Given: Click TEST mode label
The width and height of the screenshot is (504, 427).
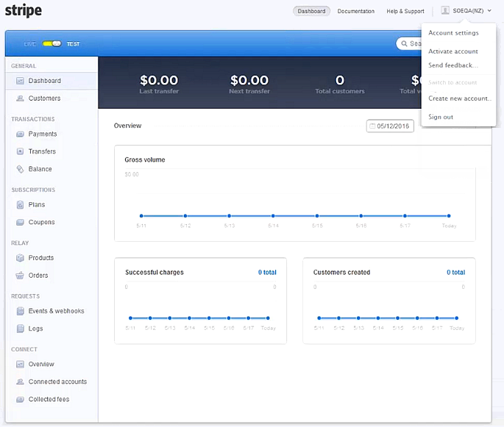Looking at the screenshot, I should click(x=73, y=44).
